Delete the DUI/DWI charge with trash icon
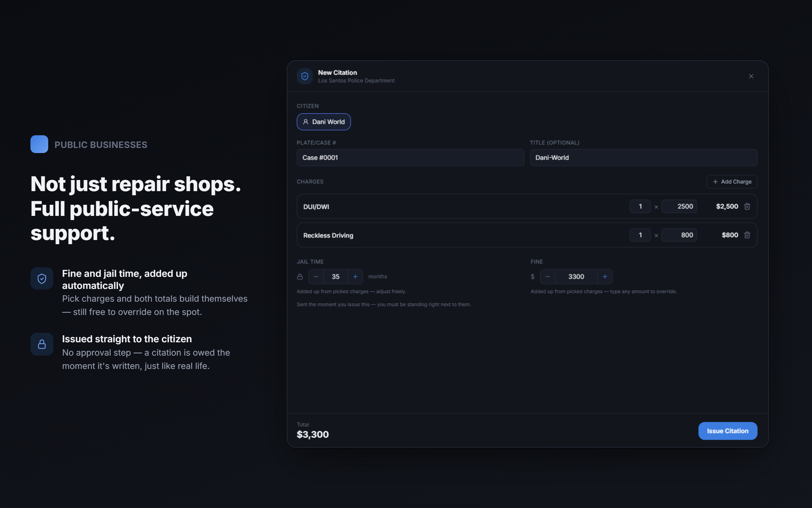 747,206
